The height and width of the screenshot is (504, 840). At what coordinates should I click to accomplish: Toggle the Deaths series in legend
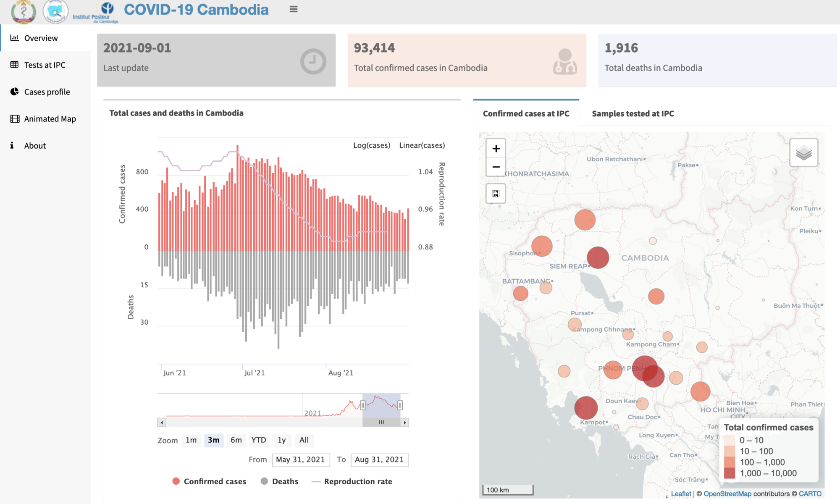(279, 481)
